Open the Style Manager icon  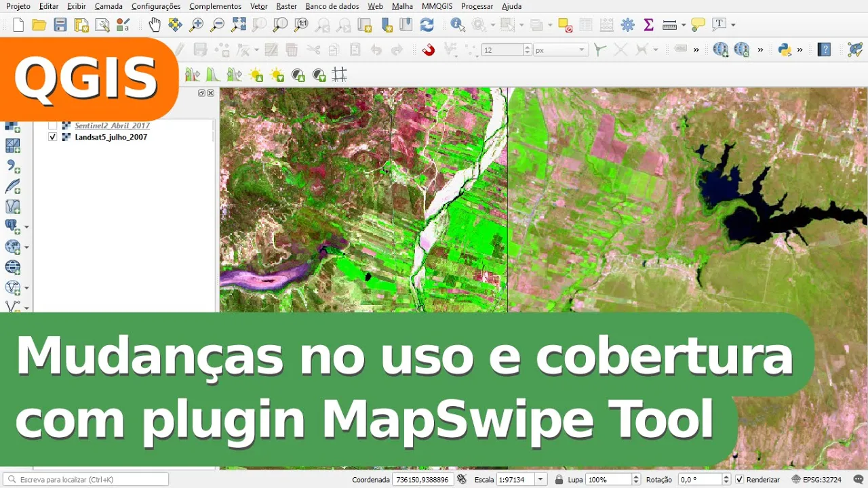(123, 25)
